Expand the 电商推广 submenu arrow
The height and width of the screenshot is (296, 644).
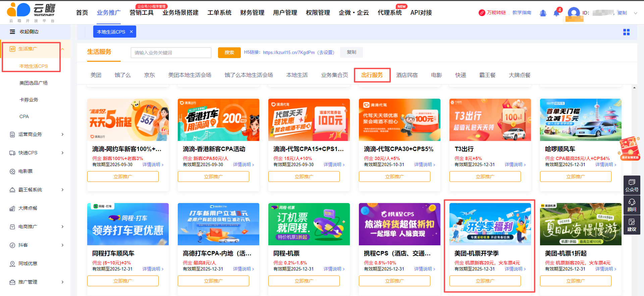(62, 227)
